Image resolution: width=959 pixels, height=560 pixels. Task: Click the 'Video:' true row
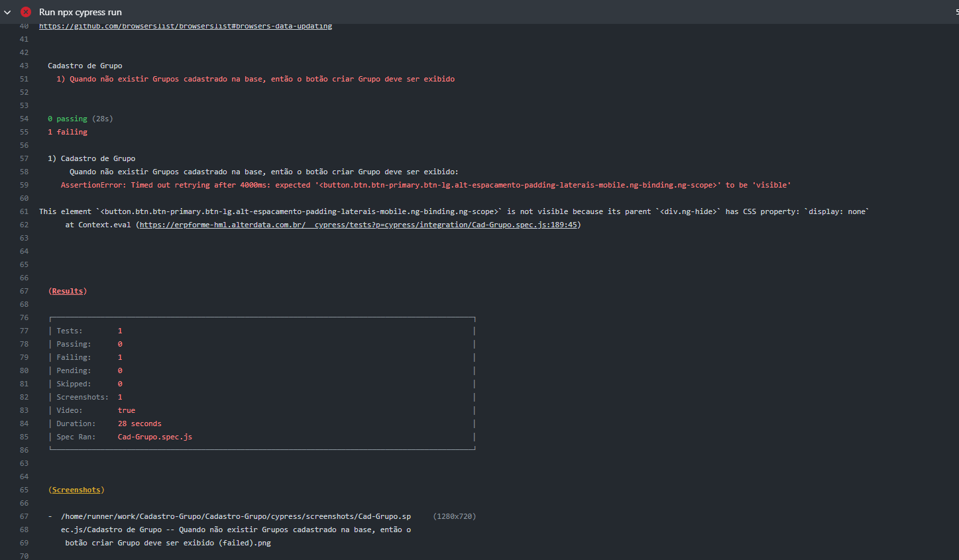pyautogui.click(x=262, y=410)
